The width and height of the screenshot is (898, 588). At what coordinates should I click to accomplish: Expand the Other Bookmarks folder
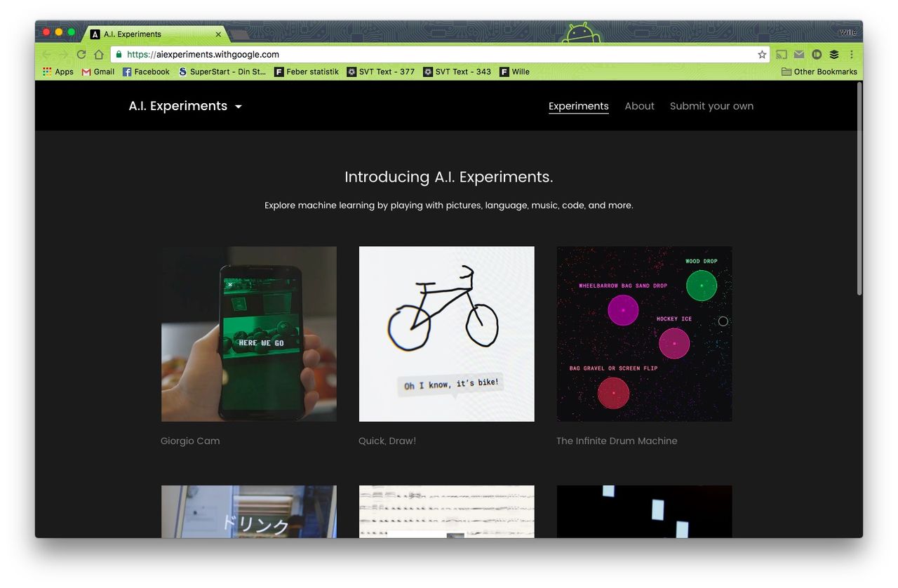[x=819, y=72]
